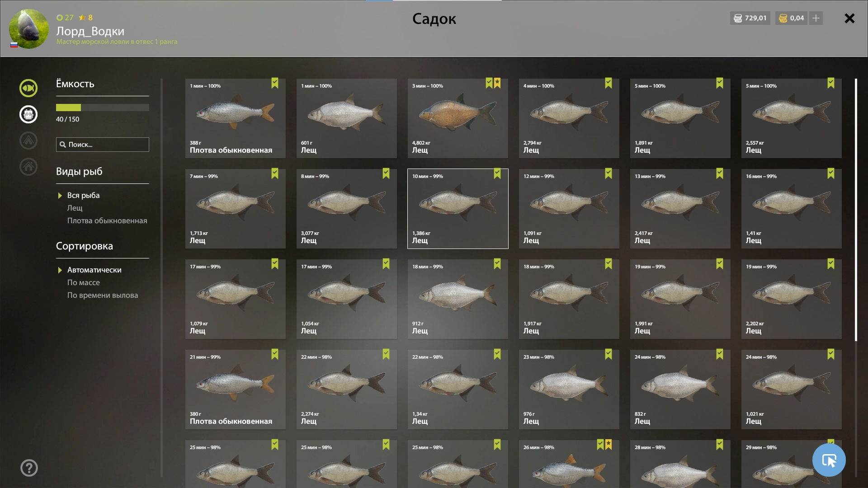Toggle the bookmark flag on 388 г Плотва
The image size is (868, 488).
(x=275, y=83)
